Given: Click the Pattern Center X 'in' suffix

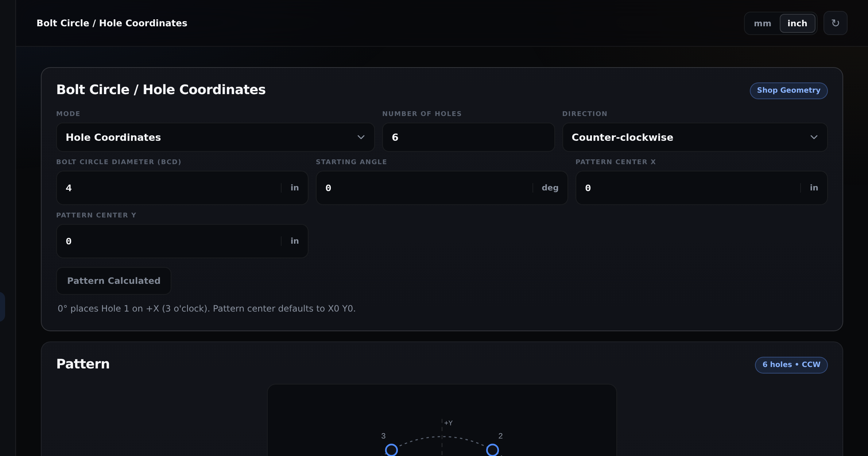Looking at the screenshot, I should pos(814,188).
